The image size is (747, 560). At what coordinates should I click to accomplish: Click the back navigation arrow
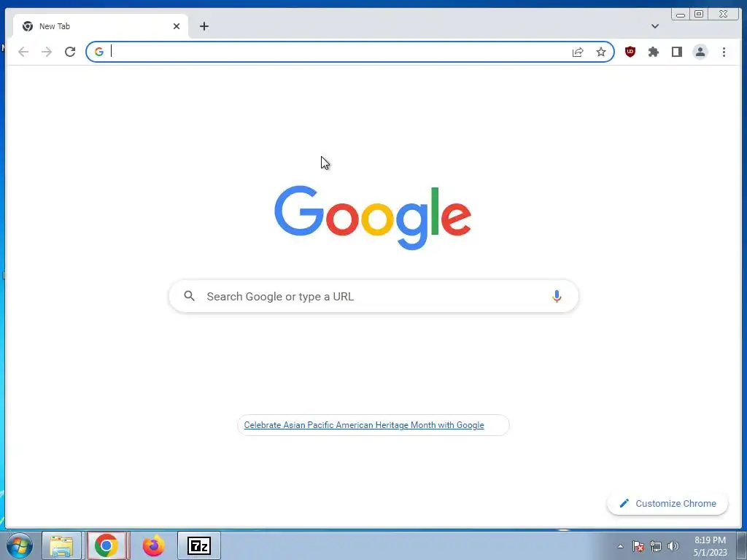(23, 52)
